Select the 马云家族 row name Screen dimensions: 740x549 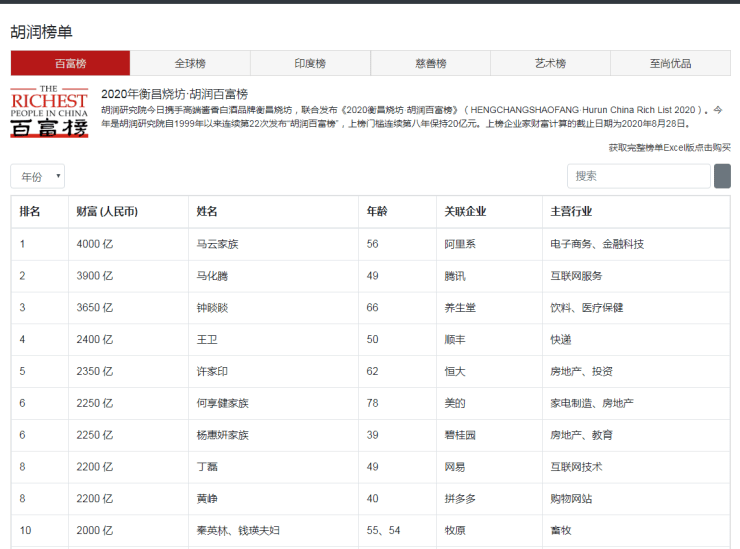(x=217, y=244)
